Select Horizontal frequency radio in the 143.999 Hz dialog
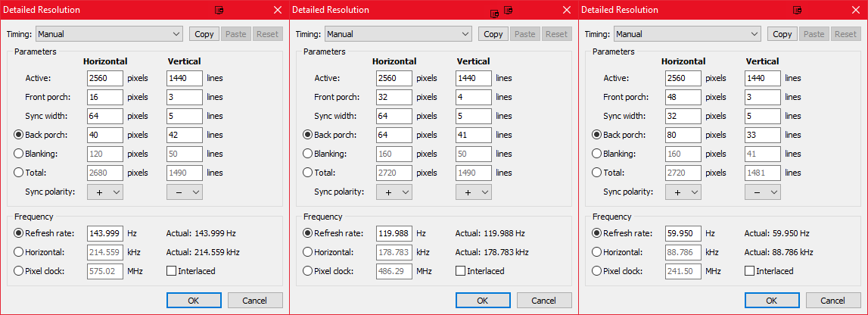Screen dimensions: 868x315 pyautogui.click(x=19, y=252)
